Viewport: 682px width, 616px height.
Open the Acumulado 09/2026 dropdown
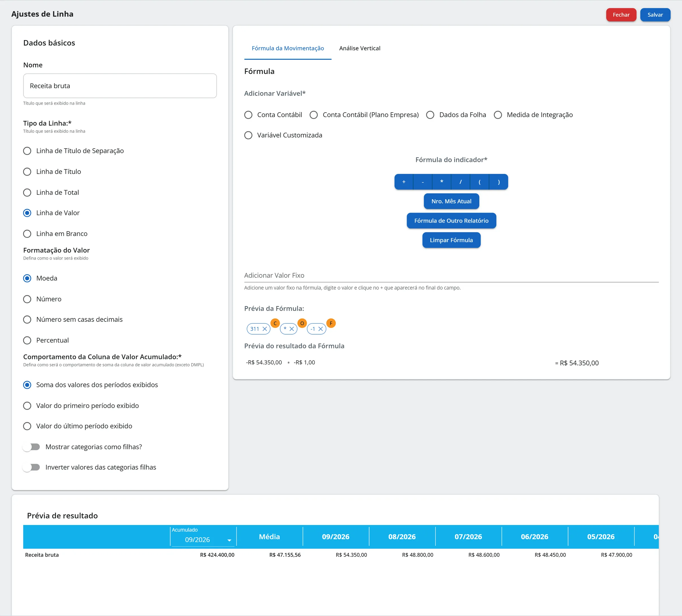[x=203, y=540]
